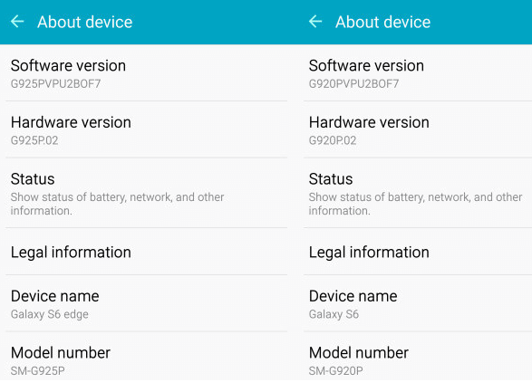Open Status on the Galaxy S6 edge screen
Image resolution: width=532 pixels, height=392 pixels.
[147, 193]
